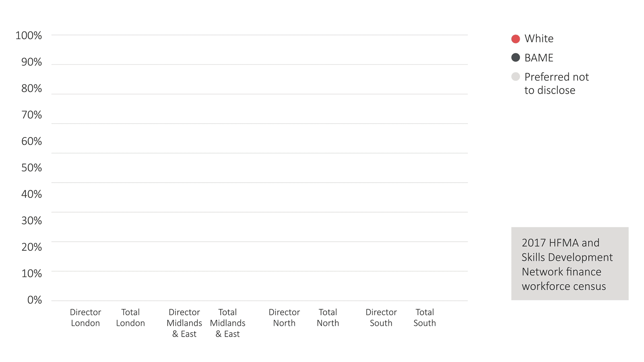Select the Preferred not to disclose legend text
644x362 pixels.
pos(557,83)
